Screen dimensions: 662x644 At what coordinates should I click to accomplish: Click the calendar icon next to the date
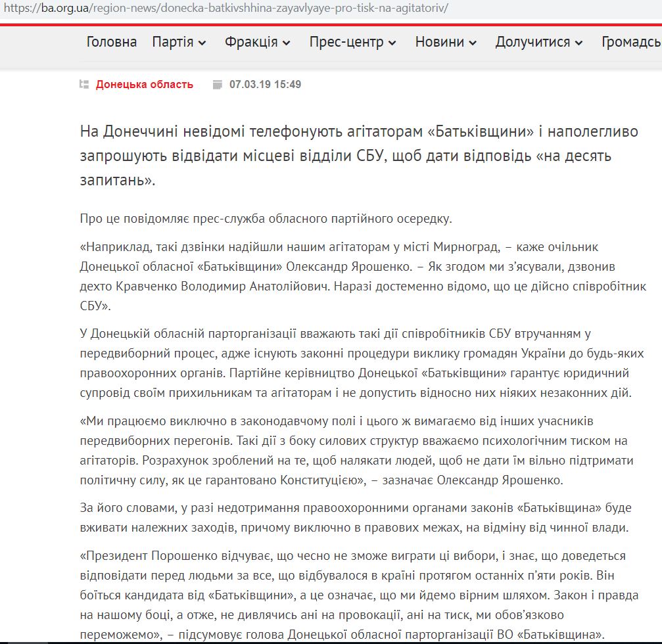click(218, 84)
